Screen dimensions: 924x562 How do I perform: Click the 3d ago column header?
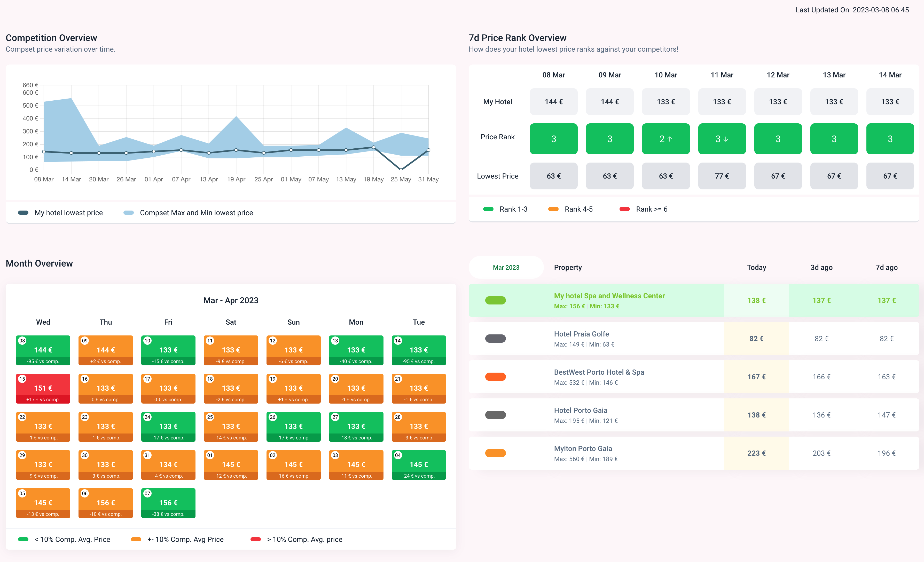pos(821,268)
